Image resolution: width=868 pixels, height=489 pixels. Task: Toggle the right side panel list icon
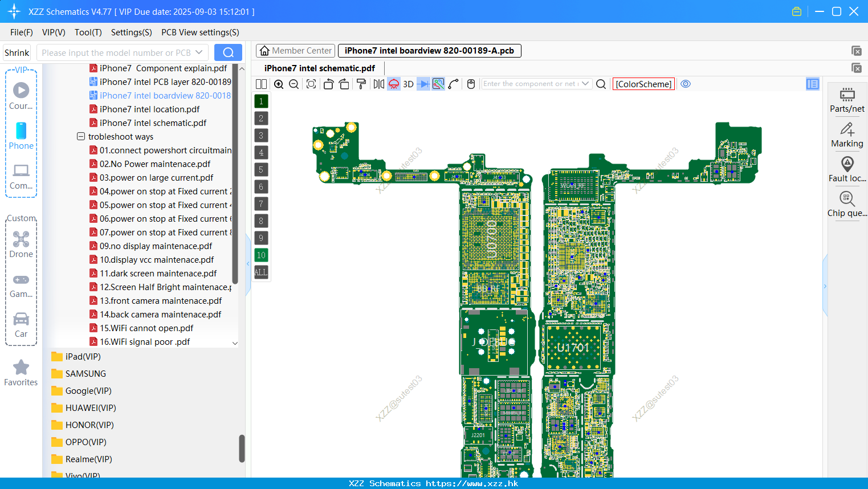click(813, 84)
